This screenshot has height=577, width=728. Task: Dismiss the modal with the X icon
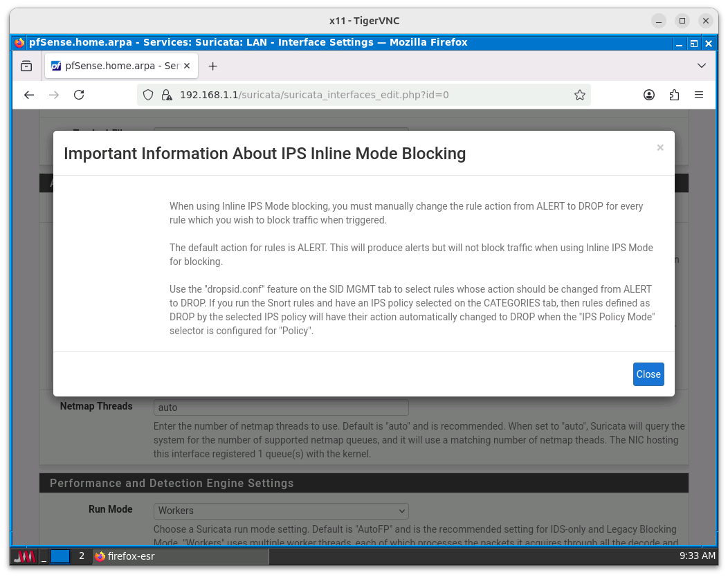pos(659,147)
